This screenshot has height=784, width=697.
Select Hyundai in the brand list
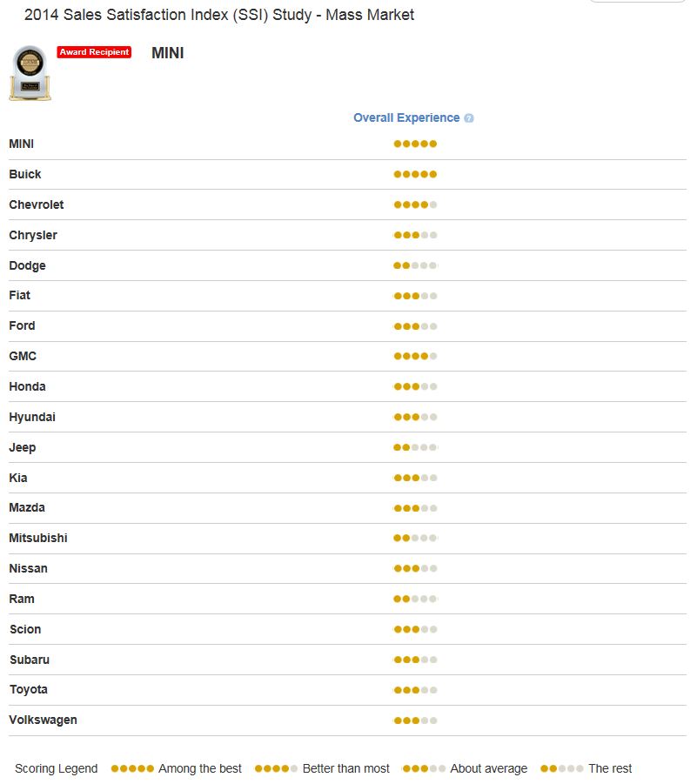[x=32, y=417]
